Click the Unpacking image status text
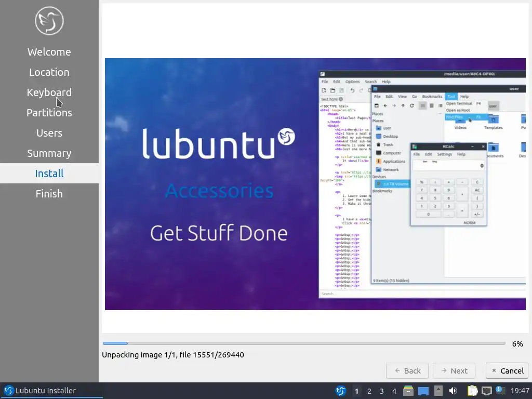 [x=173, y=354]
